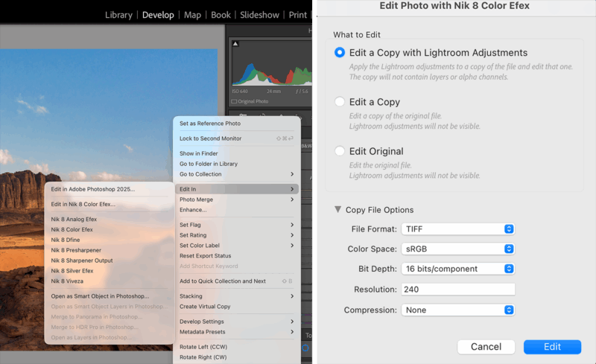The height and width of the screenshot is (364, 596).
Task: Open the Compression dropdown set to None
Action: 458,310
